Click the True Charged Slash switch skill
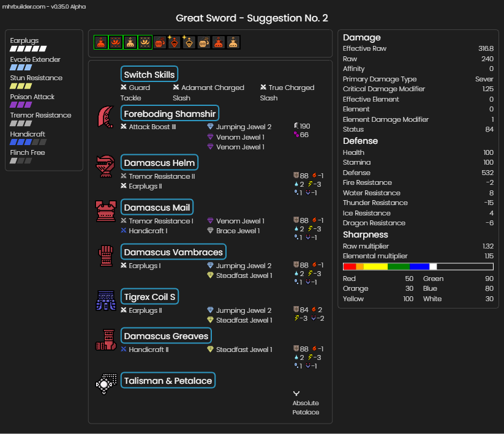Screen dimensions: 504x434 287,92
